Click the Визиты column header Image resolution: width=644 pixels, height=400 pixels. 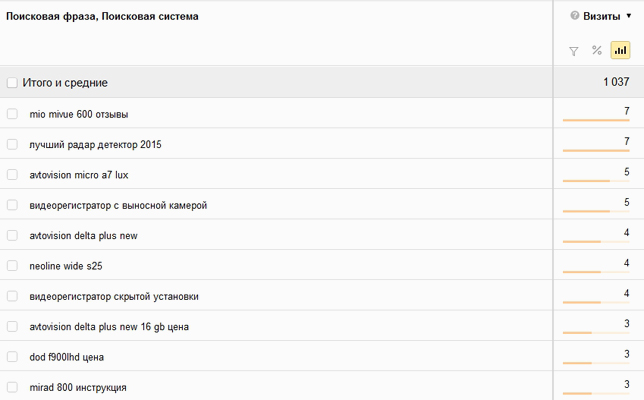pyautogui.click(x=601, y=16)
